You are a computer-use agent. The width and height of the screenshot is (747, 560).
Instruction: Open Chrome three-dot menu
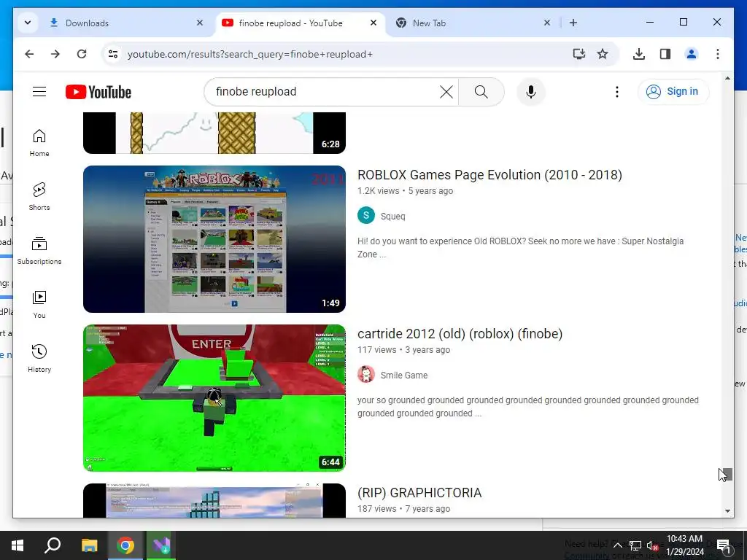tap(718, 54)
